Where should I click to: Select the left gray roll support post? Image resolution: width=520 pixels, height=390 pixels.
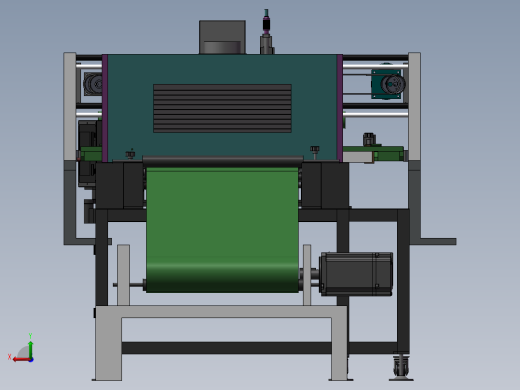point(123,275)
